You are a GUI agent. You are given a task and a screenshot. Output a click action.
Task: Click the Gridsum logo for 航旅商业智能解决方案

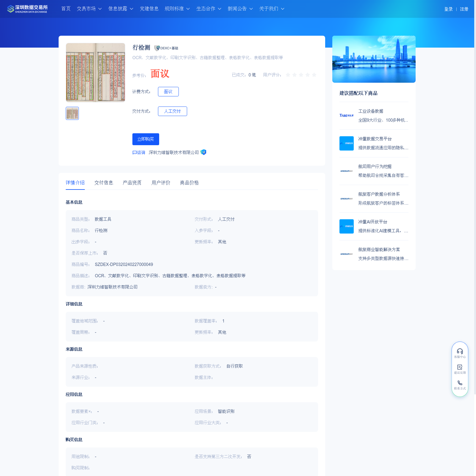pos(347,254)
